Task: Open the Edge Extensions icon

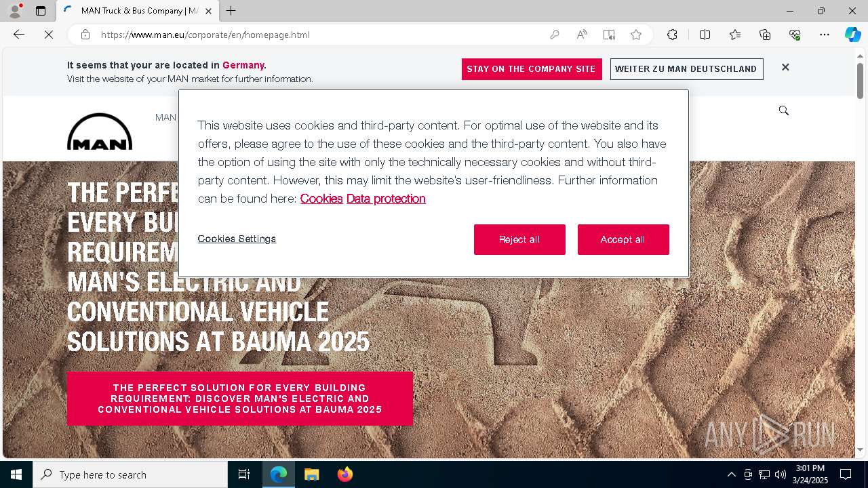Action: 672,35
